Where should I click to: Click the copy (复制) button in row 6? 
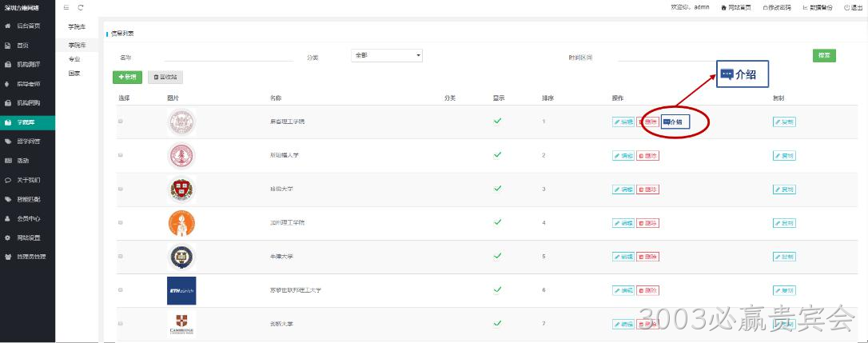784,291
